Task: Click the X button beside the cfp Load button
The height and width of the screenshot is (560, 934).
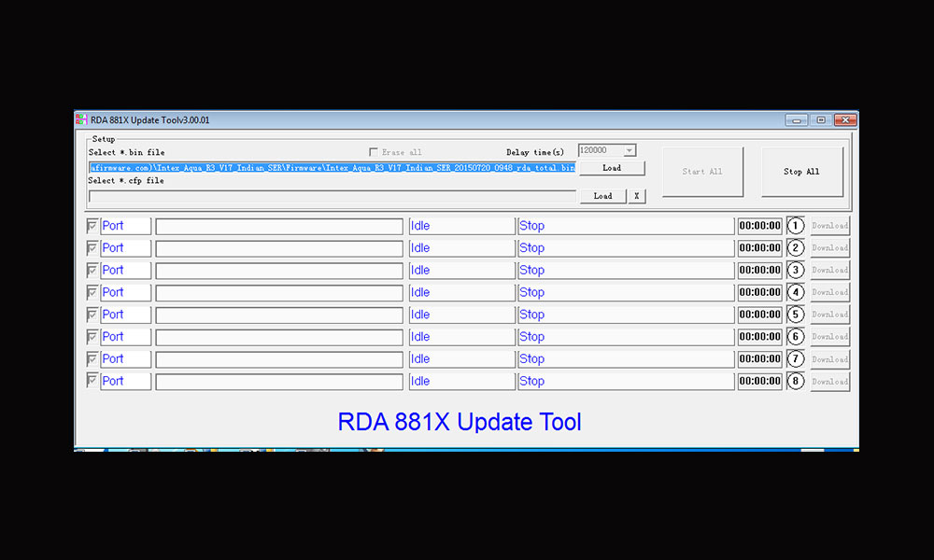Action: pyautogui.click(x=637, y=196)
